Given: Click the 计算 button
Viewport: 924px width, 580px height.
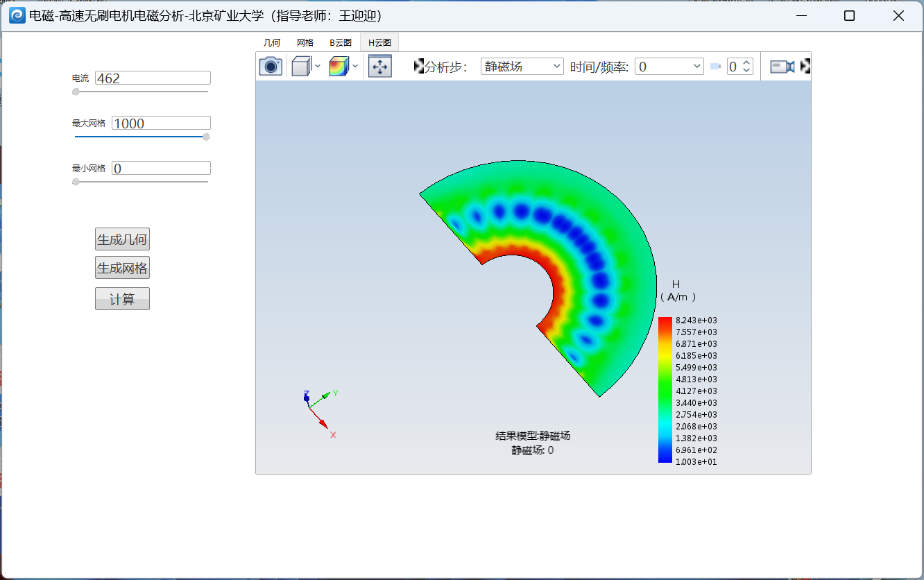Looking at the screenshot, I should coord(122,299).
